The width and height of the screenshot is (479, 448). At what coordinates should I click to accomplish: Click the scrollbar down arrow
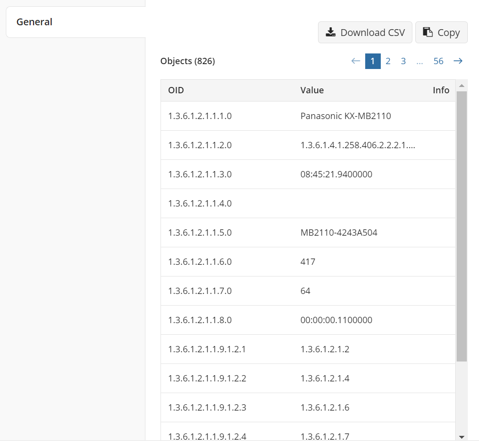461,437
